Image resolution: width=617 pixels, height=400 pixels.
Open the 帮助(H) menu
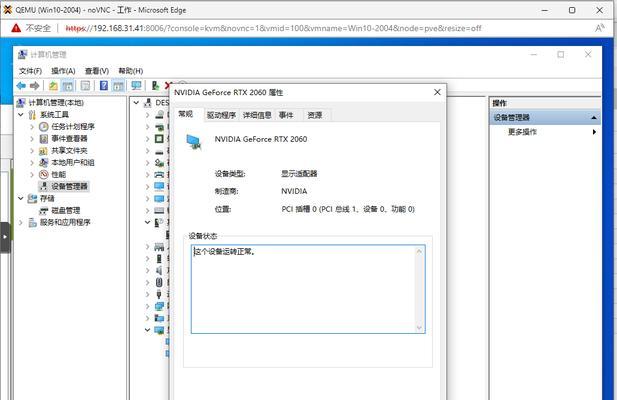[x=131, y=71]
